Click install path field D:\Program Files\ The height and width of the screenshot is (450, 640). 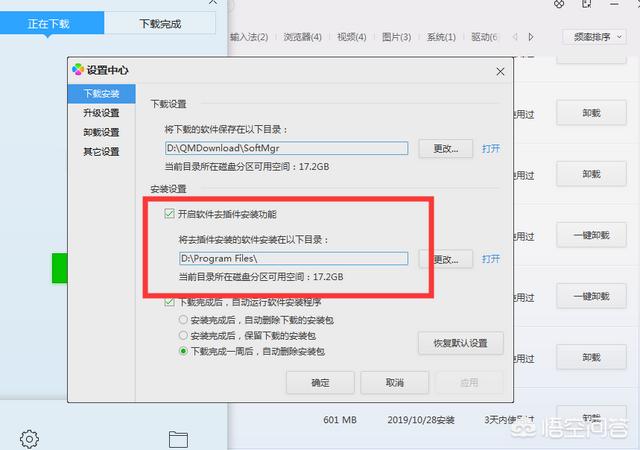point(293,258)
